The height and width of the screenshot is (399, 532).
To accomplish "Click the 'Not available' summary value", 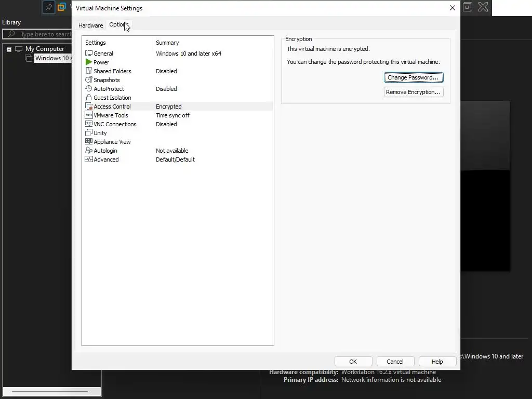I will (172, 151).
